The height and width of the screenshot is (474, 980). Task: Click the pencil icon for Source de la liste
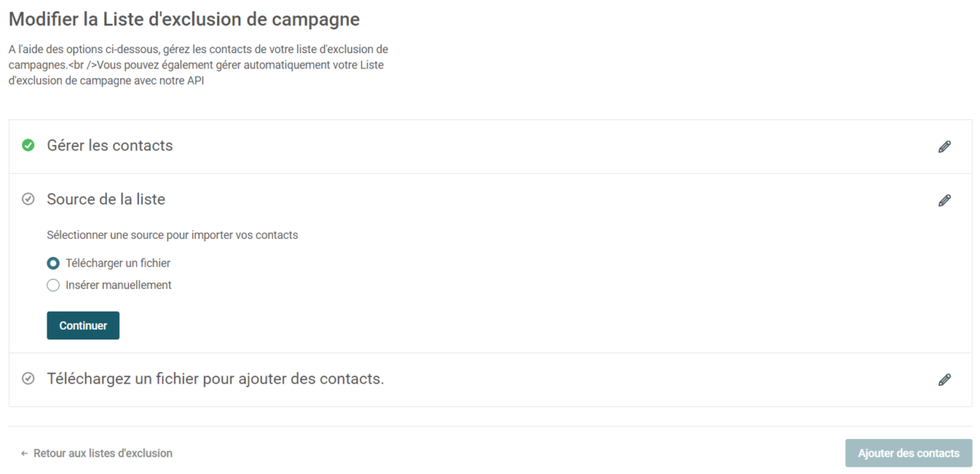pos(945,200)
